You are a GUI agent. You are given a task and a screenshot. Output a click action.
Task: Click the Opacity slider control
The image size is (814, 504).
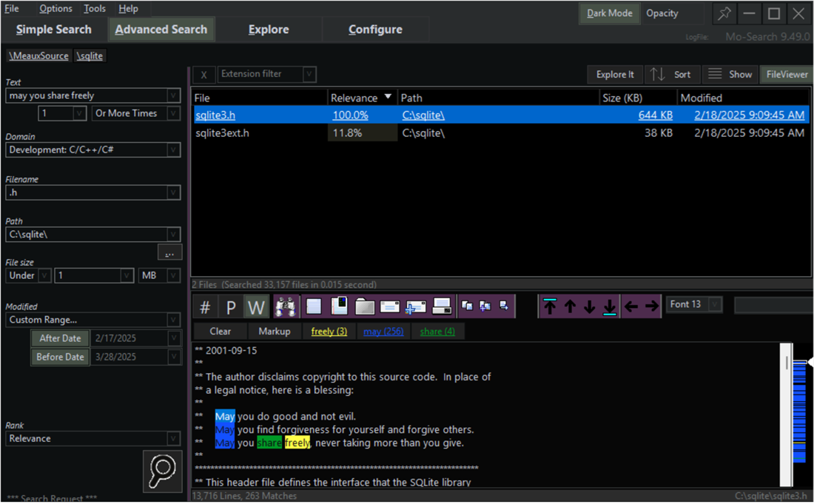coord(673,13)
